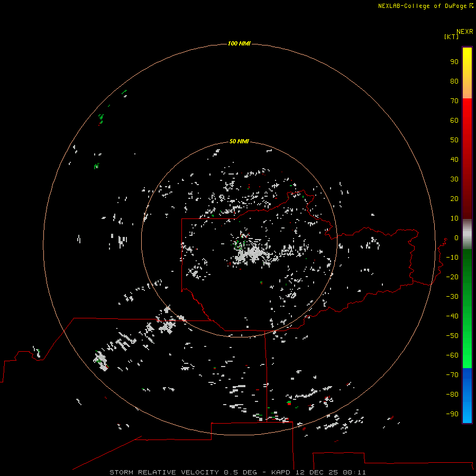
Task: Click the 70 value on velocity scale
Action: coord(454,101)
